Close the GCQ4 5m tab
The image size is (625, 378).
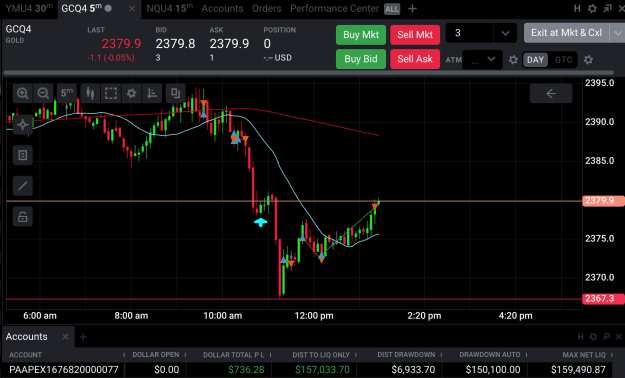click(x=132, y=8)
